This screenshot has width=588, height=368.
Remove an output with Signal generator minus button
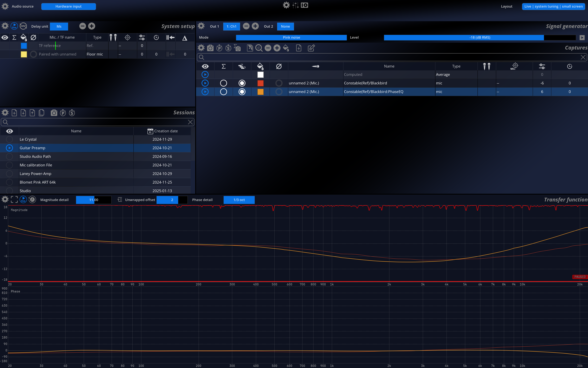(x=246, y=26)
